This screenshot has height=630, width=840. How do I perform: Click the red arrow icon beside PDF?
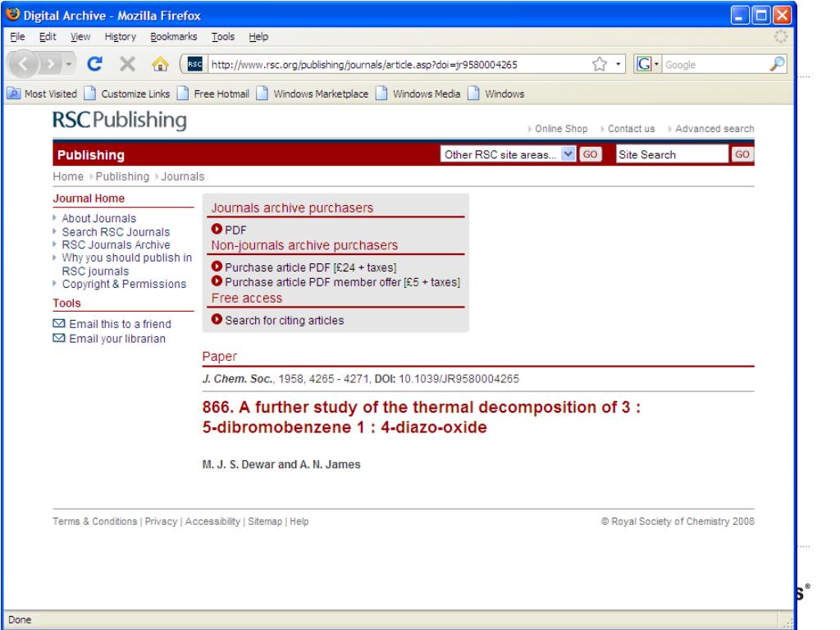[217, 230]
